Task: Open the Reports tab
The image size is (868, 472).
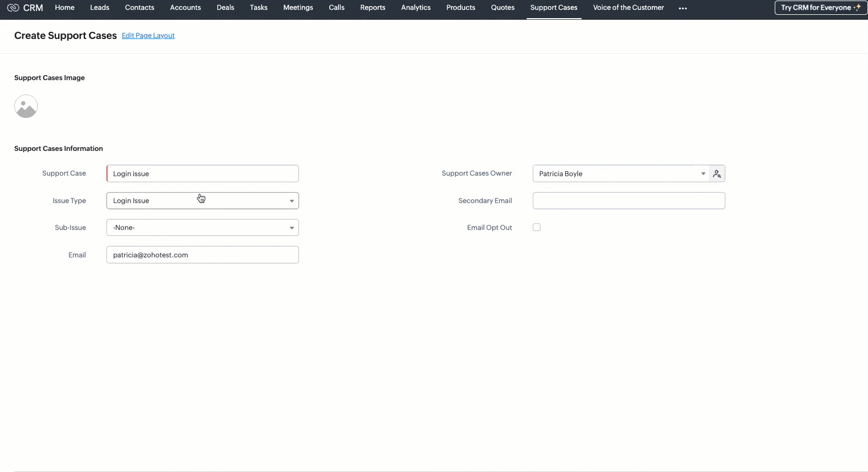Action: pyautogui.click(x=373, y=8)
